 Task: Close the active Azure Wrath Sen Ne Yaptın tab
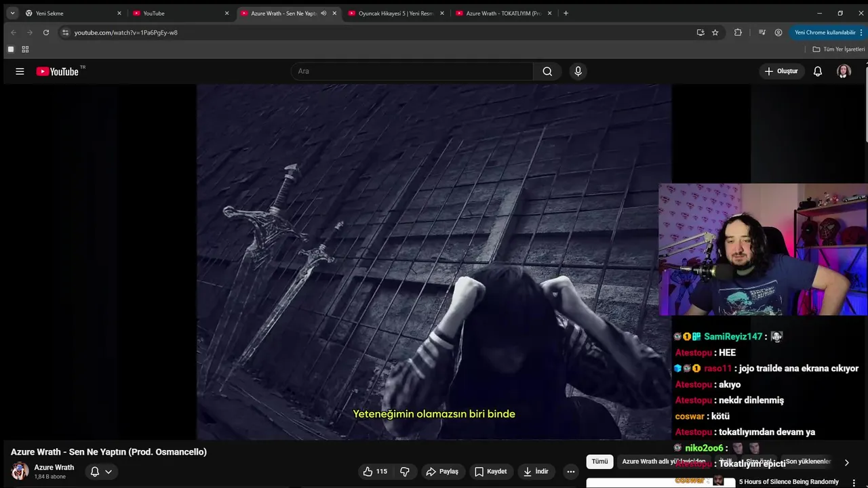point(334,13)
